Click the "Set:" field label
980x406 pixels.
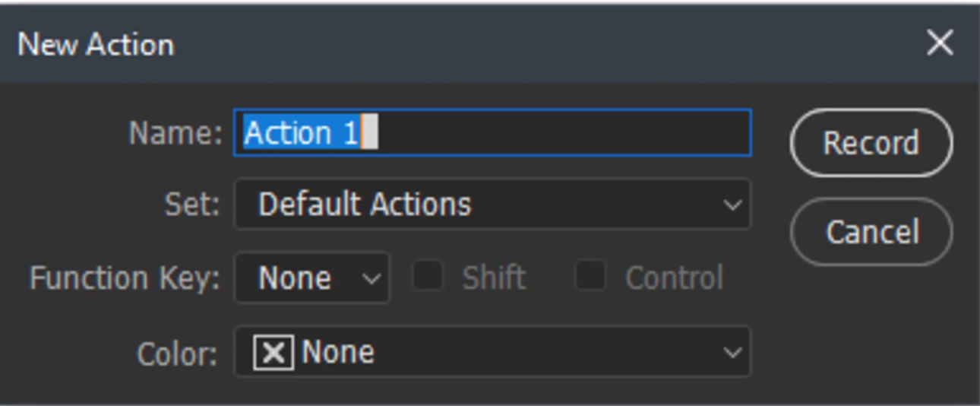192,205
